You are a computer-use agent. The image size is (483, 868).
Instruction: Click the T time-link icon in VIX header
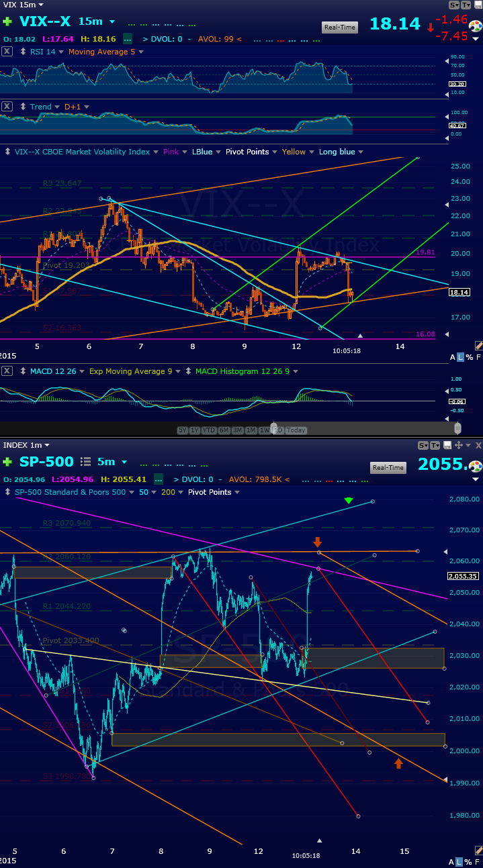[468, 5]
